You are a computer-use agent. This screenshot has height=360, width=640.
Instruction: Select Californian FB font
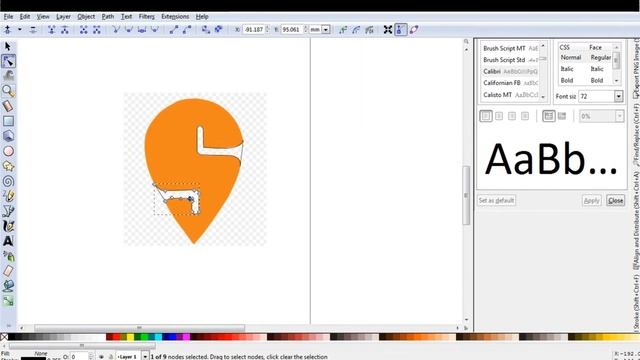click(510, 83)
